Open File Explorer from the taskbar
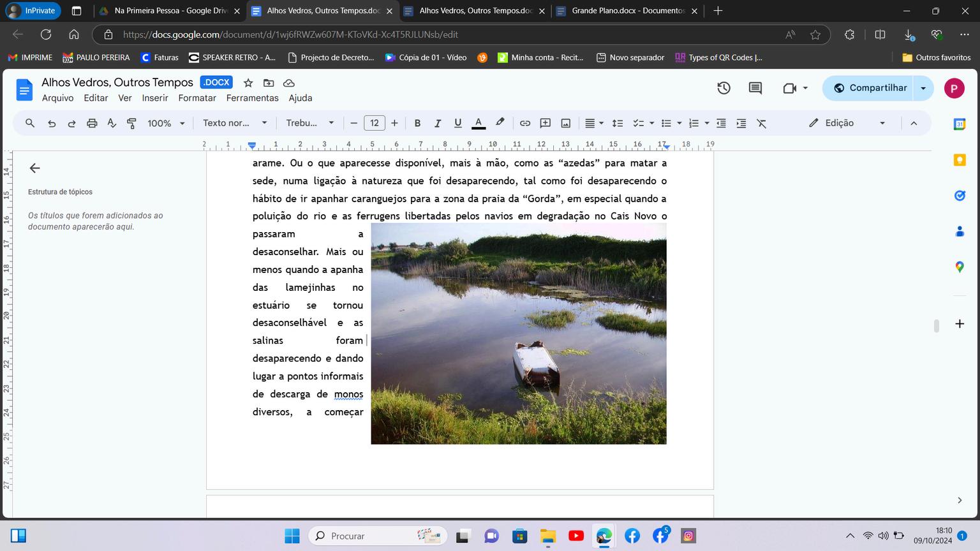 pos(547,536)
